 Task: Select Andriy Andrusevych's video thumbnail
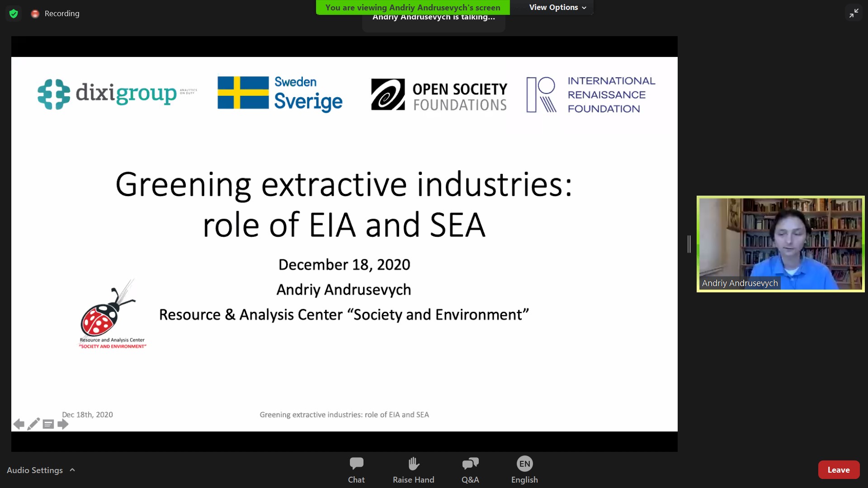(780, 244)
